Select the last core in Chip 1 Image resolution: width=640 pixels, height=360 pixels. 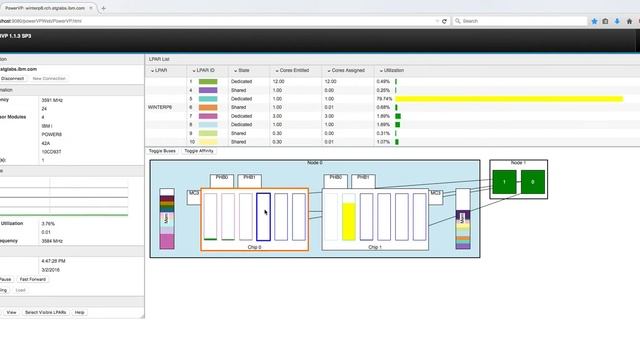pos(419,217)
